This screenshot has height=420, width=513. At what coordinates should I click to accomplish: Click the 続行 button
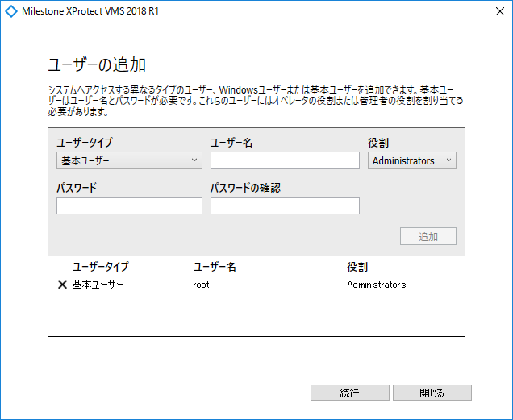[x=350, y=393]
